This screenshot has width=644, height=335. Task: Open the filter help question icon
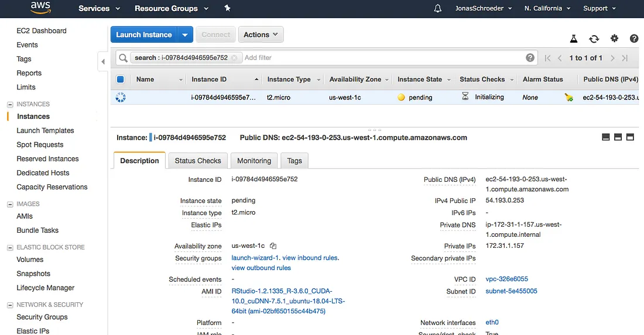[x=530, y=58]
